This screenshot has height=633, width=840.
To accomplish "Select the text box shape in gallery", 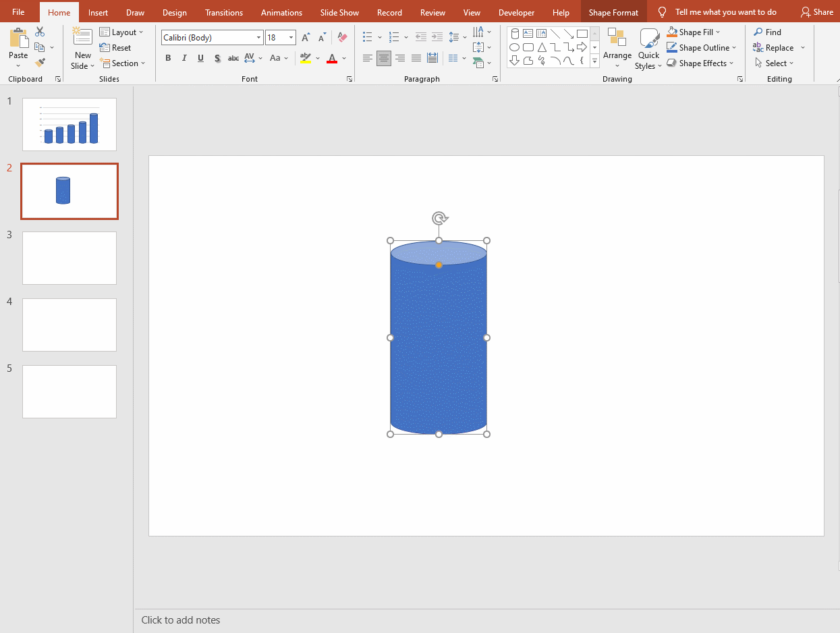I will [x=528, y=34].
